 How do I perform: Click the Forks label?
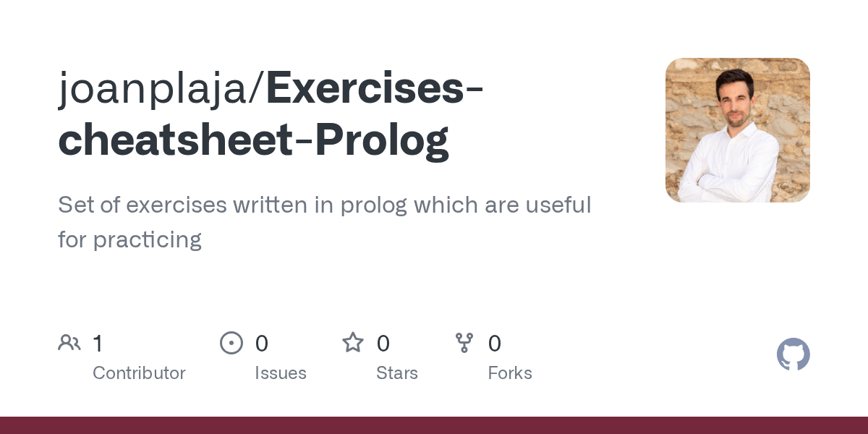(510, 373)
